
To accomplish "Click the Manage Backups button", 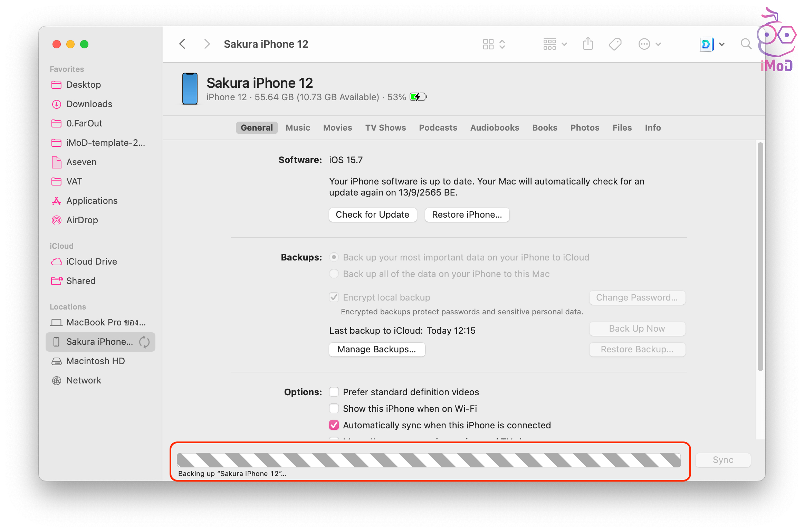I will point(376,350).
